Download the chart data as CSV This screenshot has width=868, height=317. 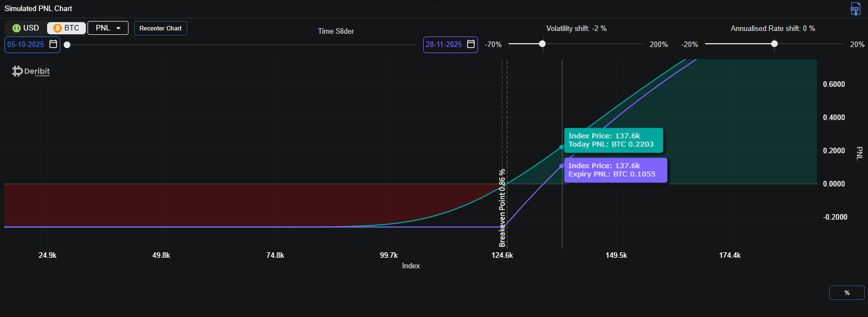tap(855, 9)
